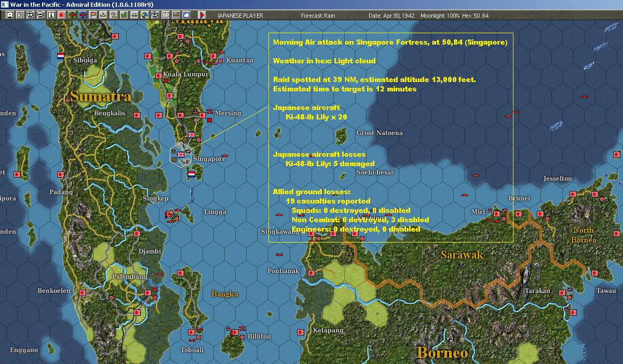The image size is (623, 364).
Task: Click the Japanese flag at Toboali
Action: pos(192,332)
